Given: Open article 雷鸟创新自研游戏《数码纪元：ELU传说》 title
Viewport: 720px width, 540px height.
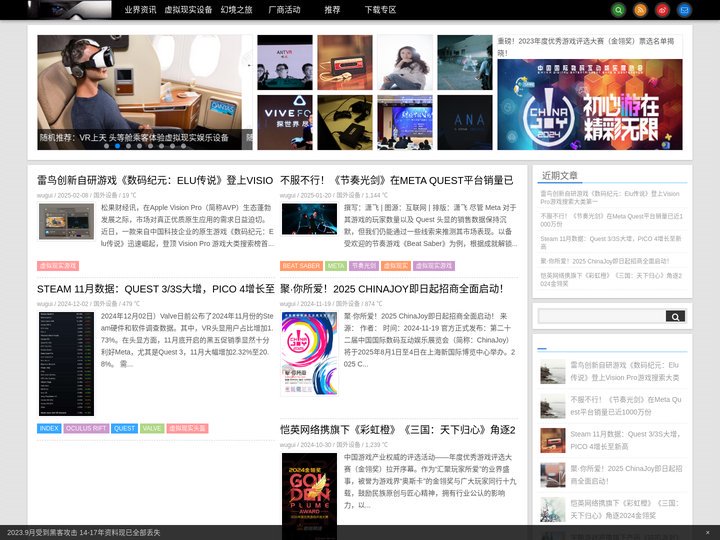Looking at the screenshot, I should [155, 180].
